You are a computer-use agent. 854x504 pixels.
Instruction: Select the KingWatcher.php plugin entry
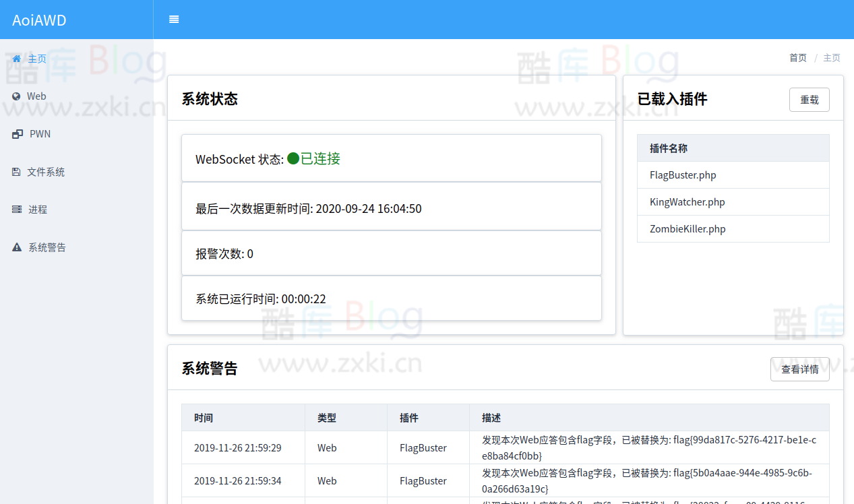[687, 201]
